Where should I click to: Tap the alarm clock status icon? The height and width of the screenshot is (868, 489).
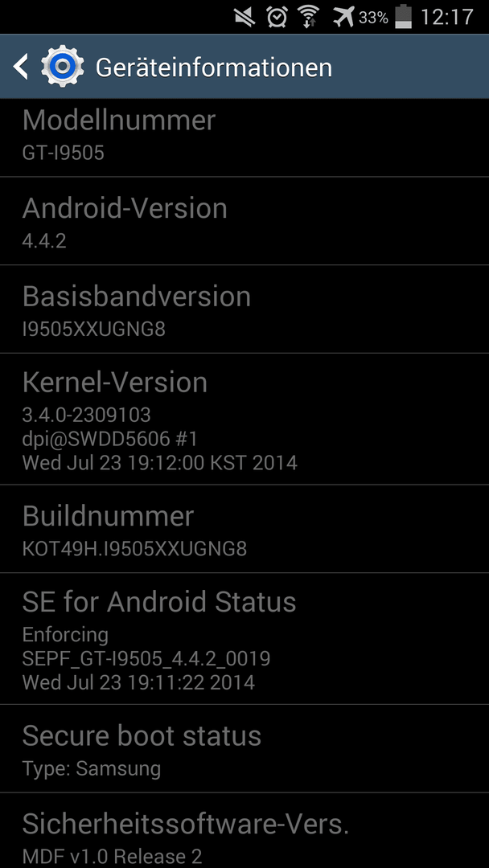[277, 17]
